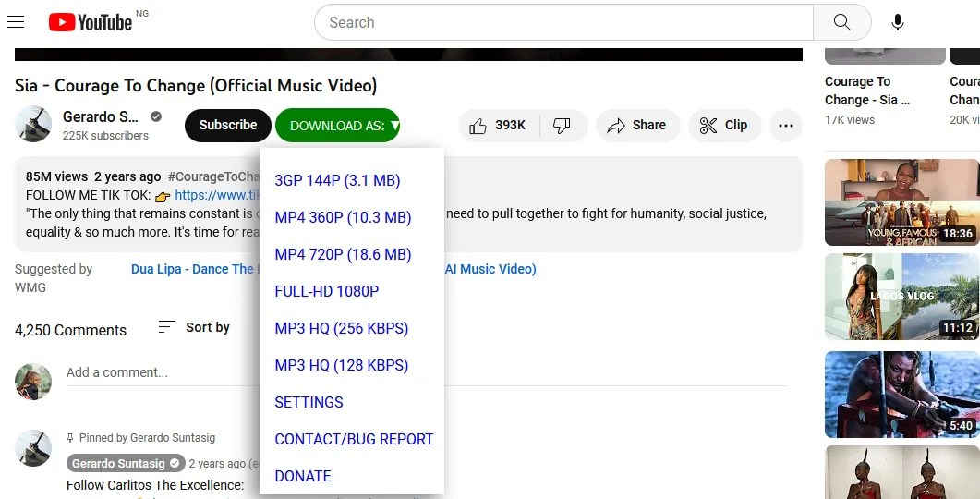Like the video with thumbs-up
Viewport: 980px width, 499px height.
pyautogui.click(x=498, y=125)
